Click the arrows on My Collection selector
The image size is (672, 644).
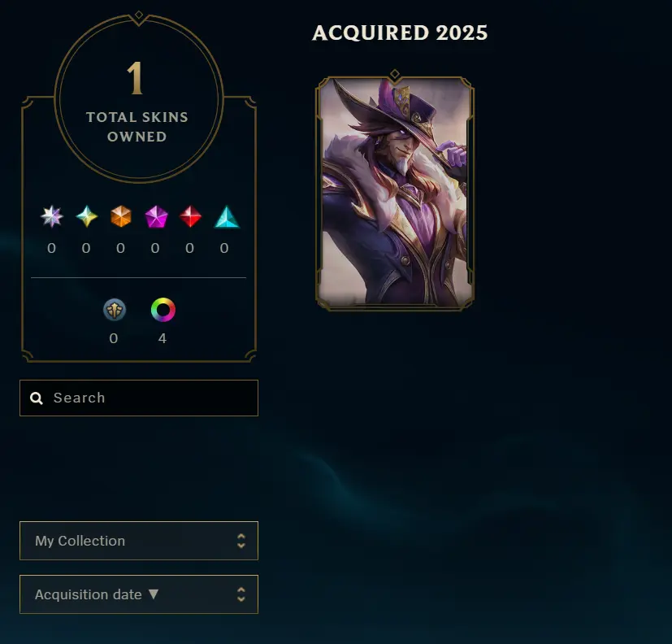click(x=241, y=541)
